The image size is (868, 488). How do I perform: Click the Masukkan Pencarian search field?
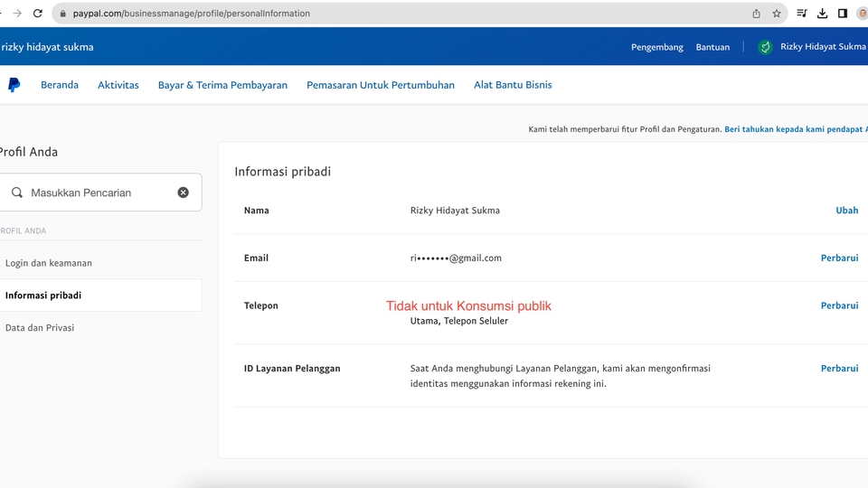coord(99,192)
